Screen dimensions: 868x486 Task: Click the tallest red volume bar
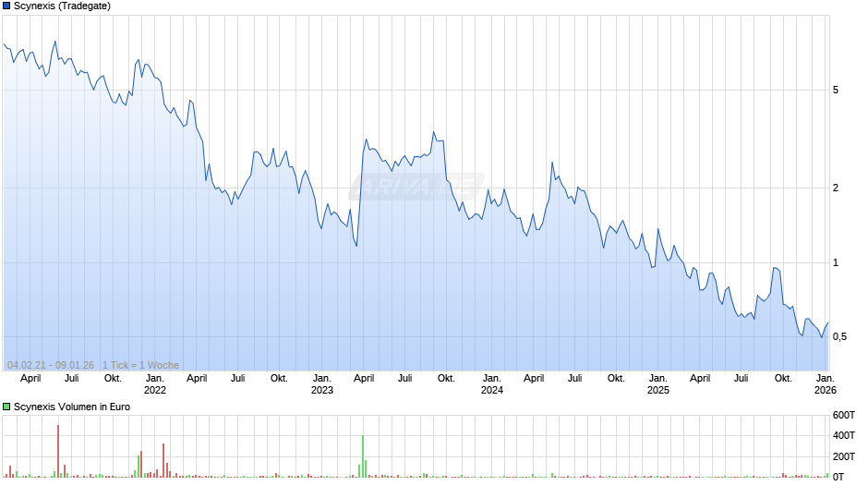[x=58, y=451]
